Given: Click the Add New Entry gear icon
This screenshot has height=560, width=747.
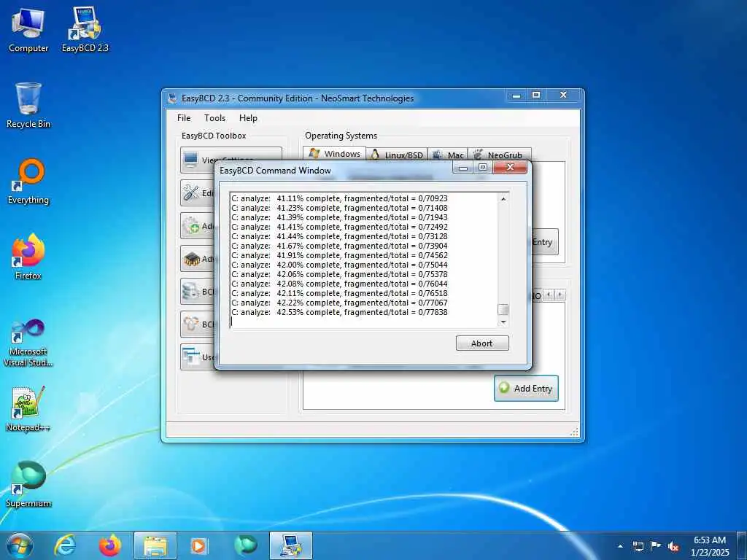Looking at the screenshot, I should (x=192, y=226).
